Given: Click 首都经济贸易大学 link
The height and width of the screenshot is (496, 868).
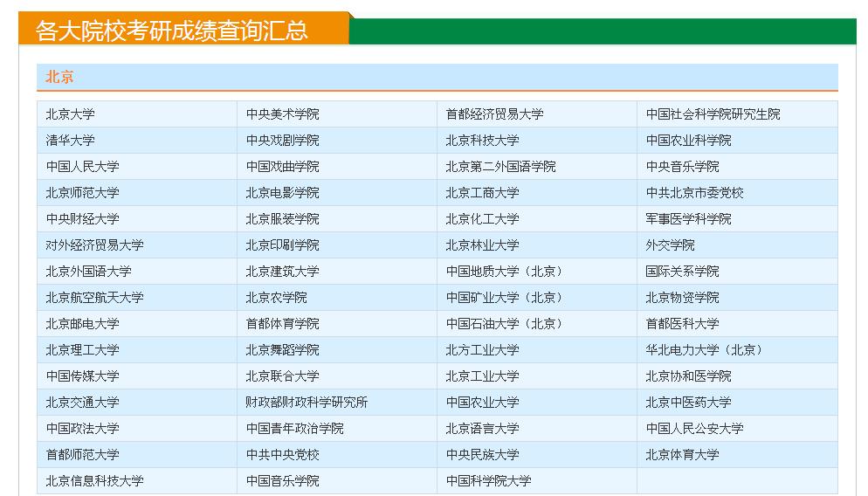Looking at the screenshot, I should [494, 114].
